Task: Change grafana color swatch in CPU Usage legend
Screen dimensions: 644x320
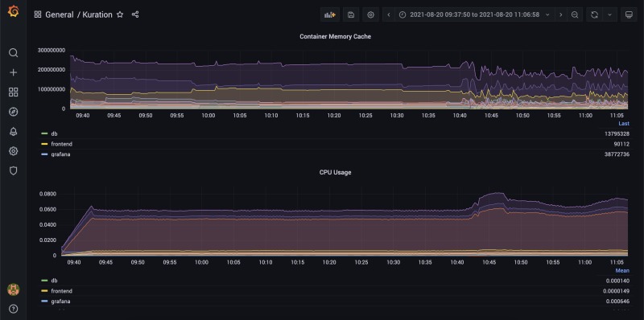Action: point(44,302)
